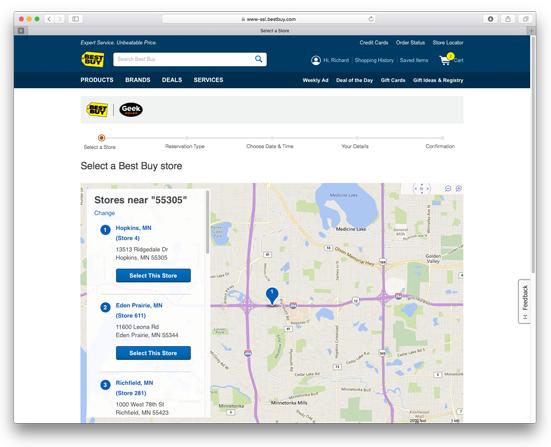Image resolution: width=551 pixels, height=447 pixels.
Task: Open the user account avatar icon
Action: click(x=316, y=60)
